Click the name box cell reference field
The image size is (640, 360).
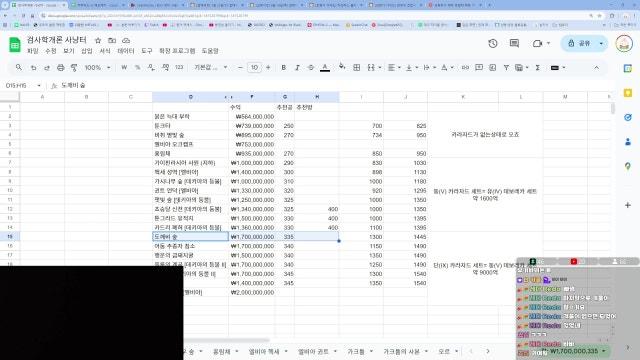tap(22, 85)
